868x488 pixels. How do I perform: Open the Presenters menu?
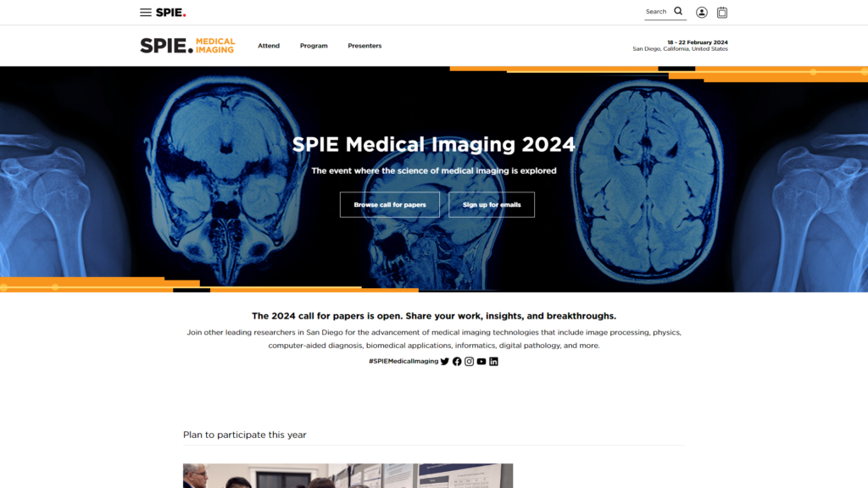[364, 46]
